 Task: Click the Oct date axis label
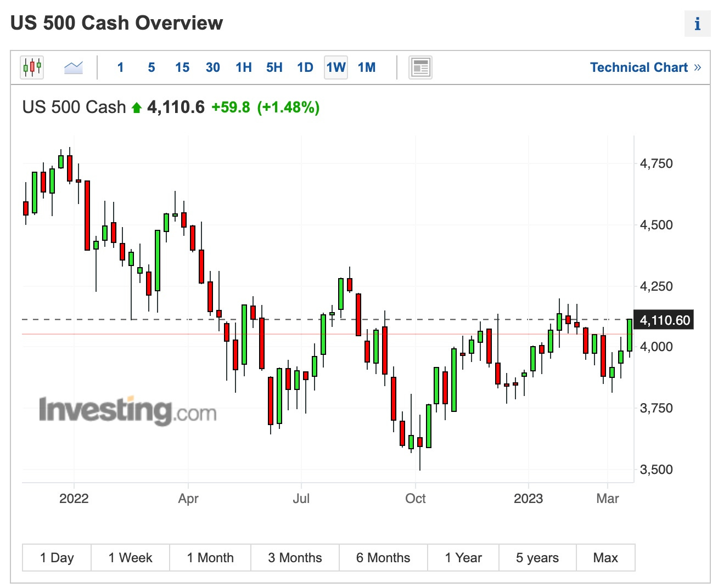pyautogui.click(x=416, y=499)
